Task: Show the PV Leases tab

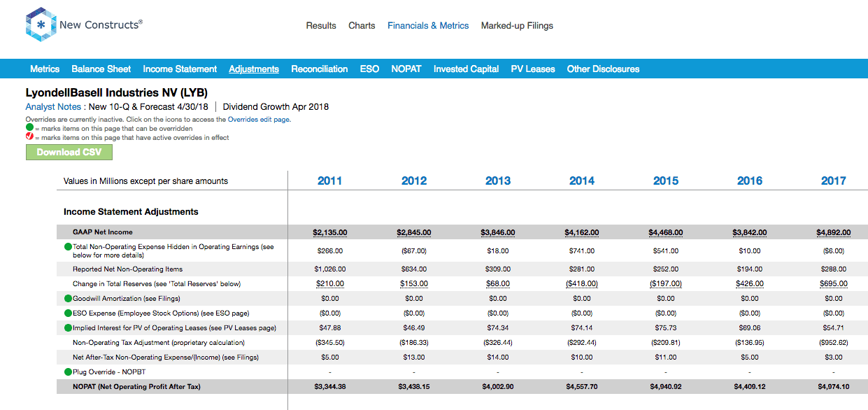Action: click(533, 69)
